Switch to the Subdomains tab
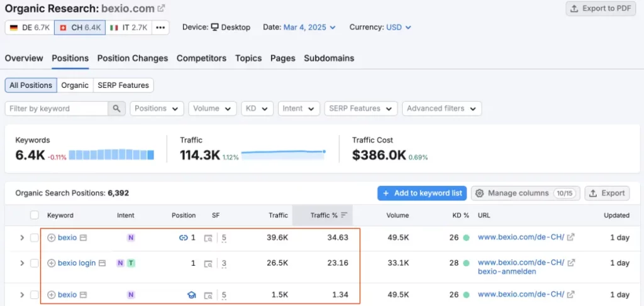The height and width of the screenshot is (306, 644). tap(329, 58)
